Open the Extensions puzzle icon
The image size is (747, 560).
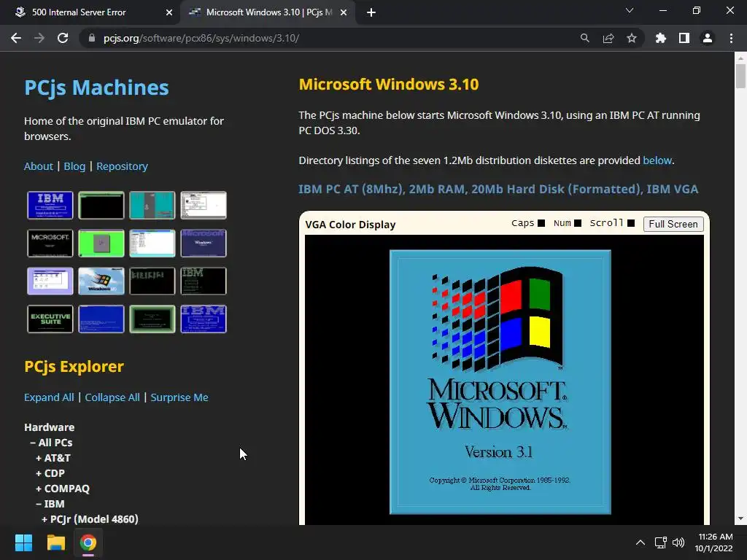(661, 38)
